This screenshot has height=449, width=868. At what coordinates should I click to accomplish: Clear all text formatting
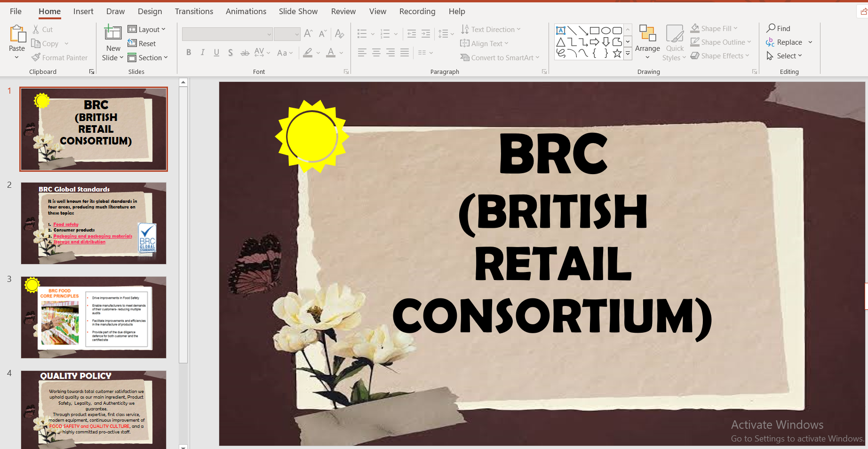tap(339, 33)
